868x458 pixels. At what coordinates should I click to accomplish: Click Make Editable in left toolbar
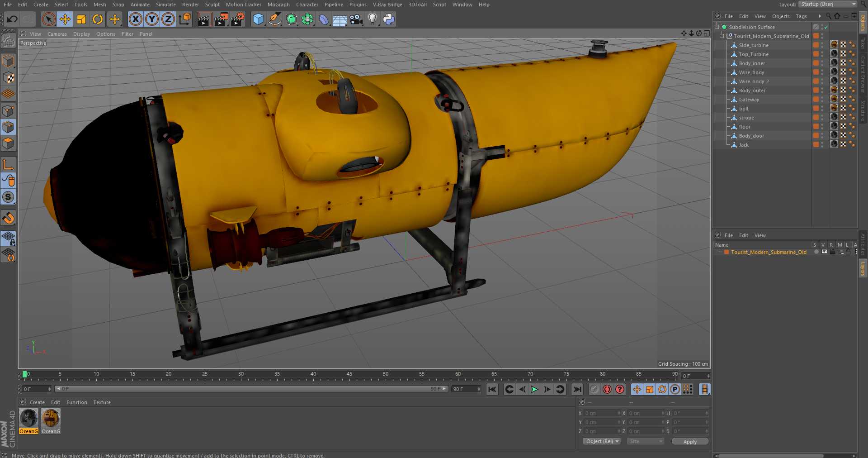click(x=8, y=41)
